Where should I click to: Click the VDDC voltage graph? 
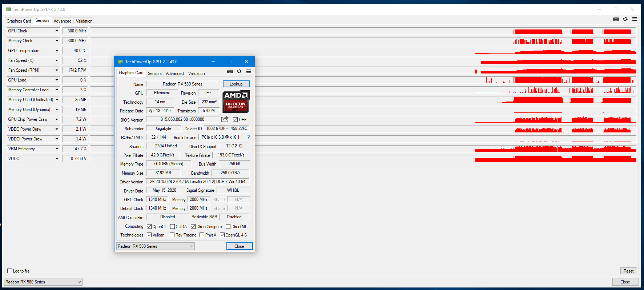point(363,159)
